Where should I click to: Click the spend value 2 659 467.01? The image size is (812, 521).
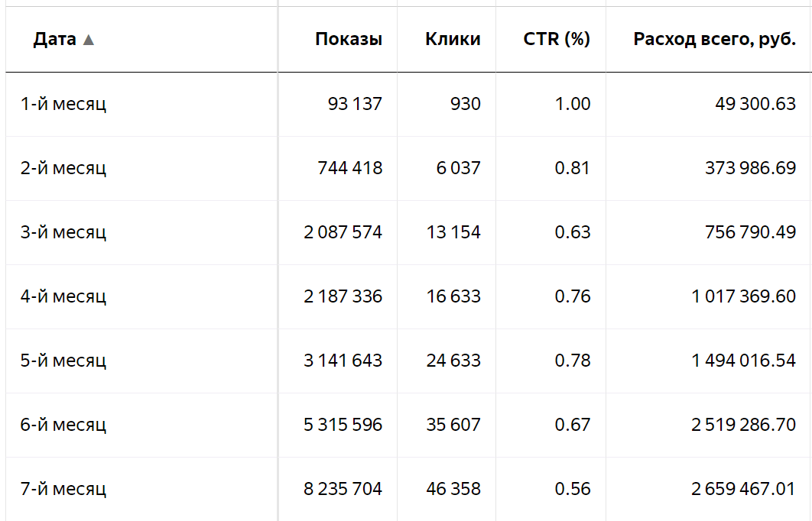pos(744,489)
